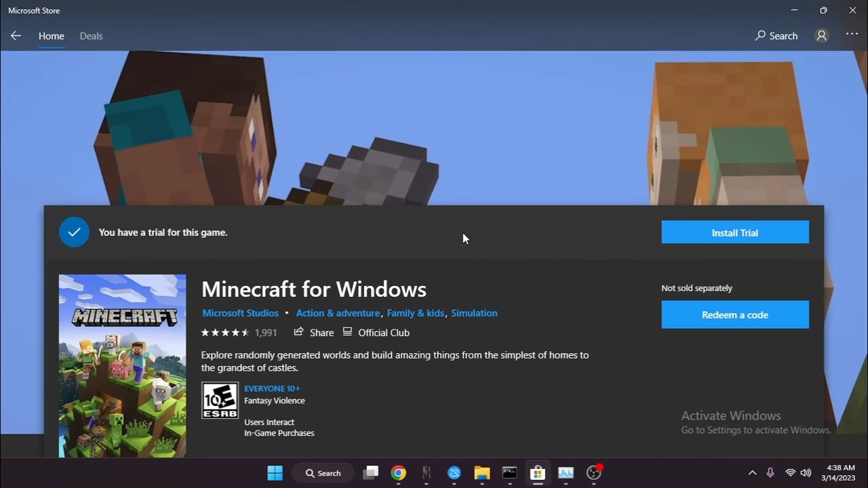Screen dimensions: 868x488
Task: Share the Minecraft for Windows page
Action: 314,333
